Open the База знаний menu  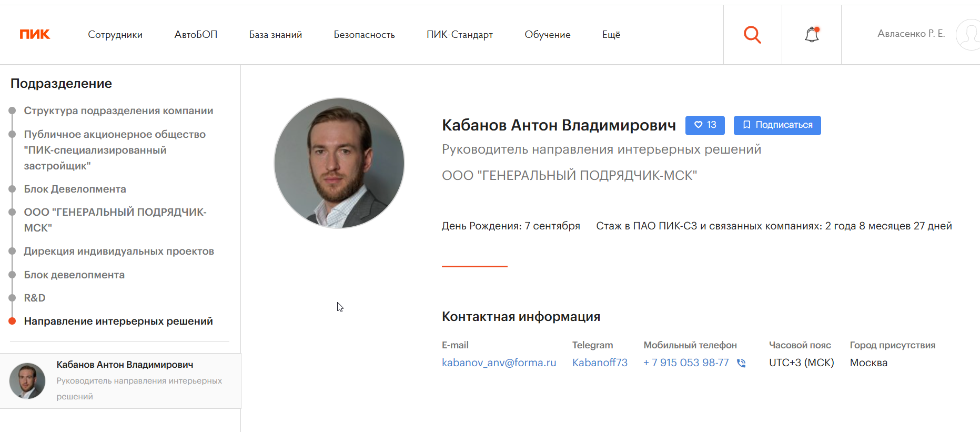click(x=276, y=35)
